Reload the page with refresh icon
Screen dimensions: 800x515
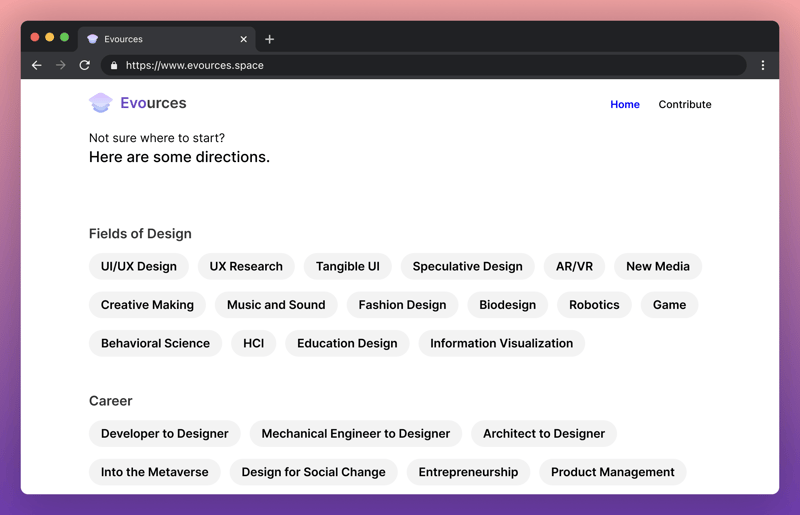pos(85,65)
